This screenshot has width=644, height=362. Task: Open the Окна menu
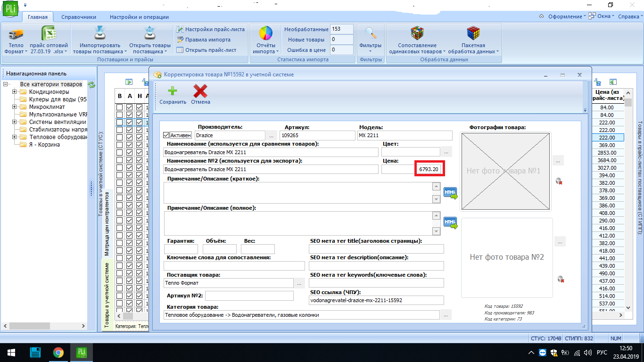tap(603, 16)
